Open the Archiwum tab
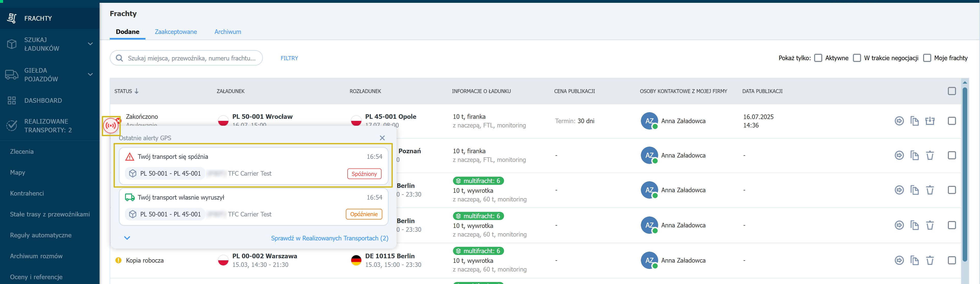Viewport: 980px width, 284px height. [x=227, y=32]
